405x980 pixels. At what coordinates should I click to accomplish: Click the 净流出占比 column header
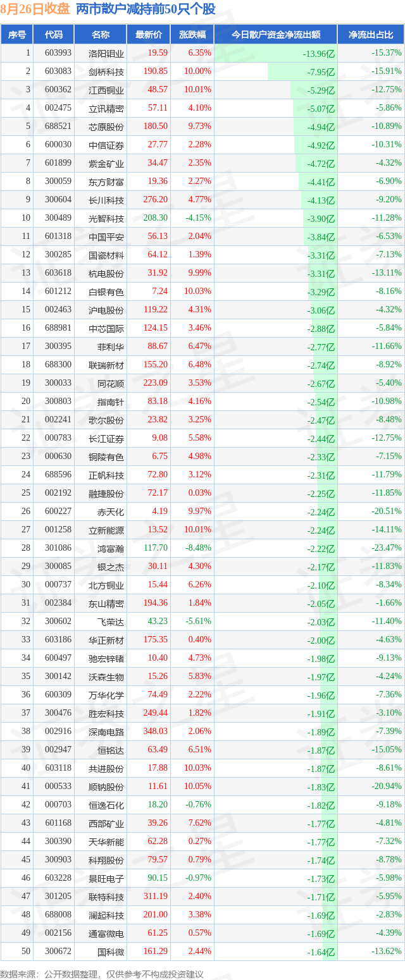[x=370, y=35]
